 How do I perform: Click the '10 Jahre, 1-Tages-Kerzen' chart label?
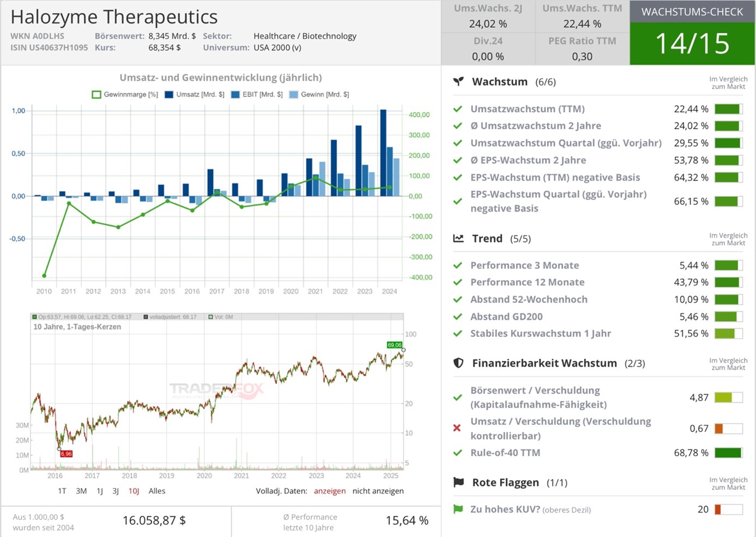[77, 327]
